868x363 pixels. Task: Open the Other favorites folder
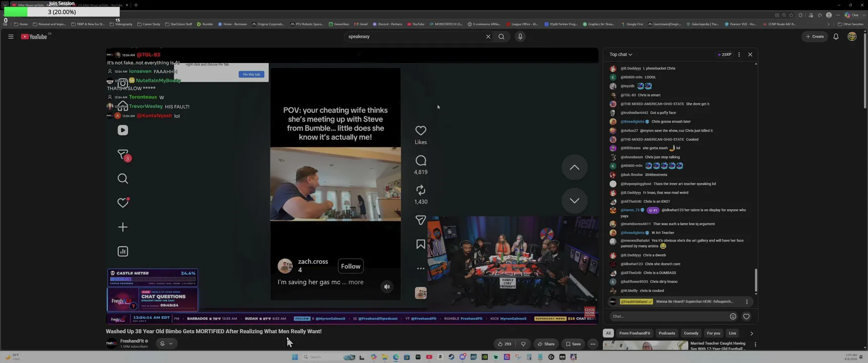pos(850,24)
